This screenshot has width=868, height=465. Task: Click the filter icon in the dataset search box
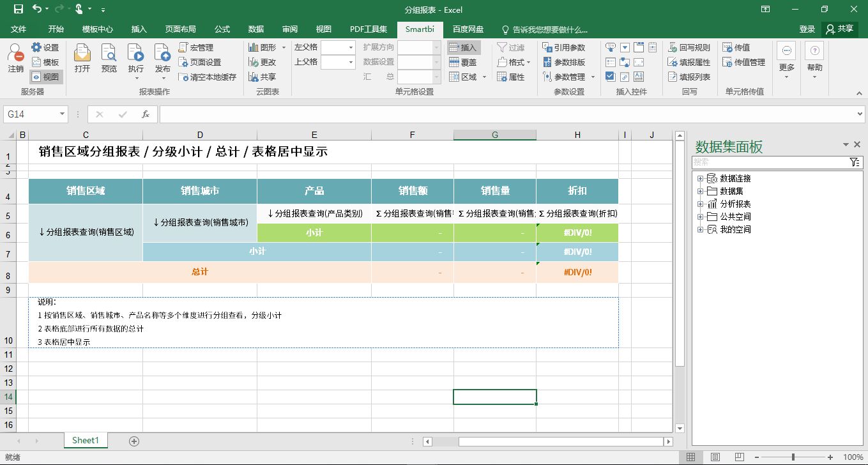[x=855, y=162]
